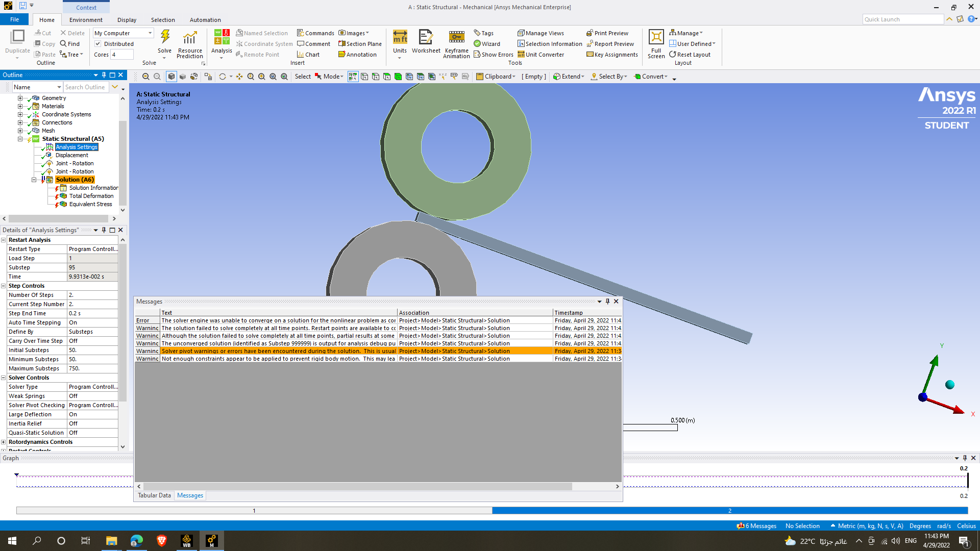Enable body selection filter
This screenshot has height=551, width=980.
coord(398,77)
